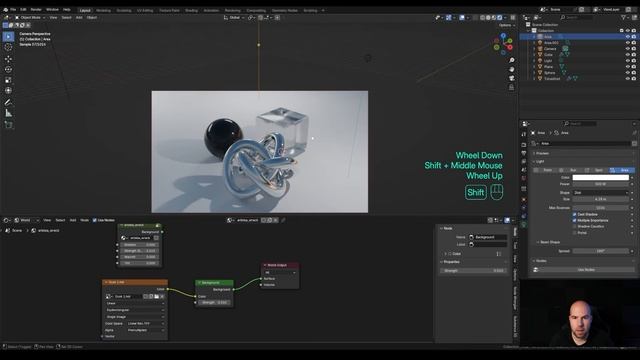Select the Cursor tool
640x360 pixels.
(9, 47)
